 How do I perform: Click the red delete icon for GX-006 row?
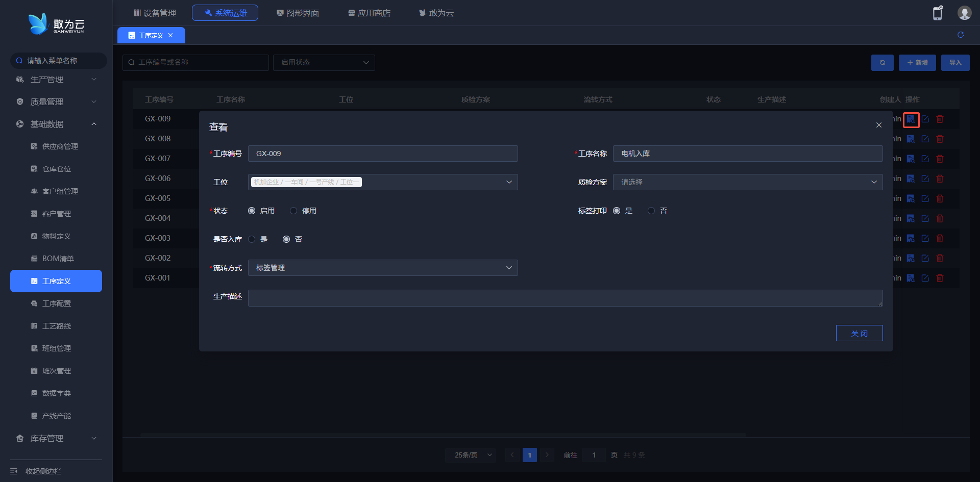[x=940, y=179]
